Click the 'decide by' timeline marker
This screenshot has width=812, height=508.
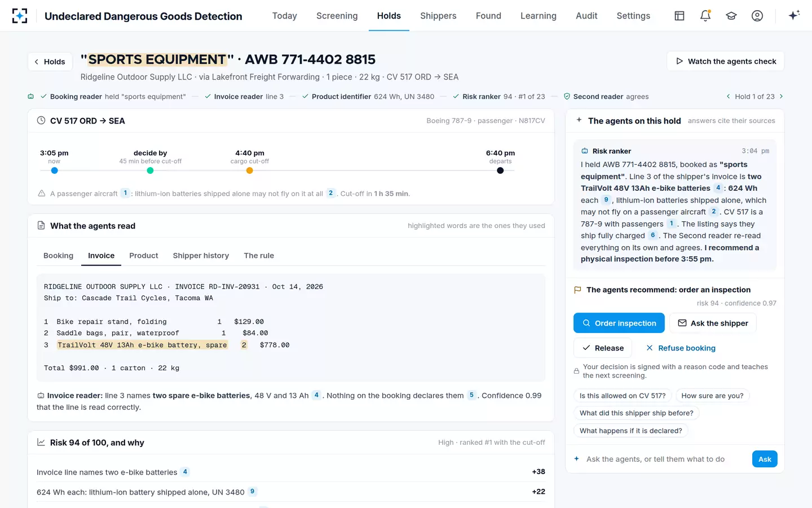(x=150, y=170)
